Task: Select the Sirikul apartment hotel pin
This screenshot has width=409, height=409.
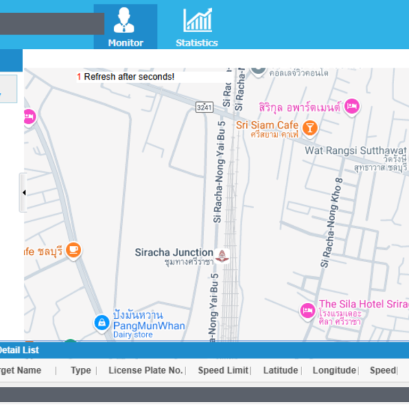Action: coord(352,107)
